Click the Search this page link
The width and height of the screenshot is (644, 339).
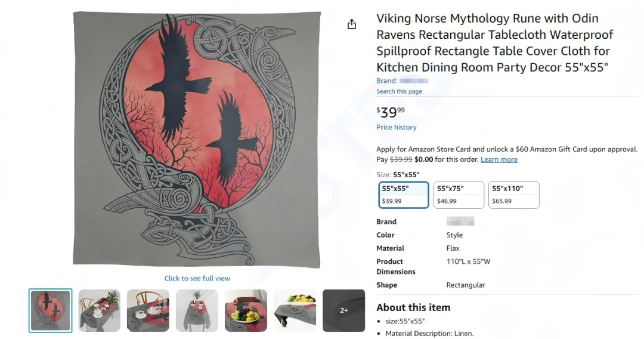click(399, 91)
